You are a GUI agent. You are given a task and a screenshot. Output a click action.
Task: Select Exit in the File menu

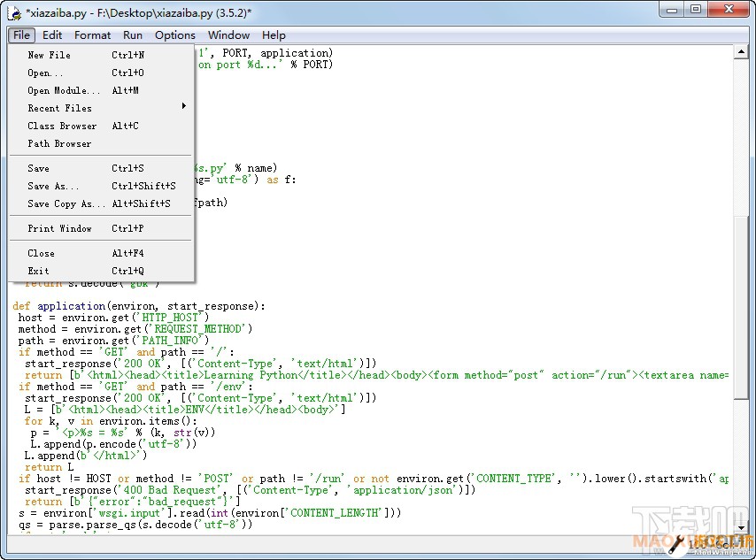[x=101, y=271]
